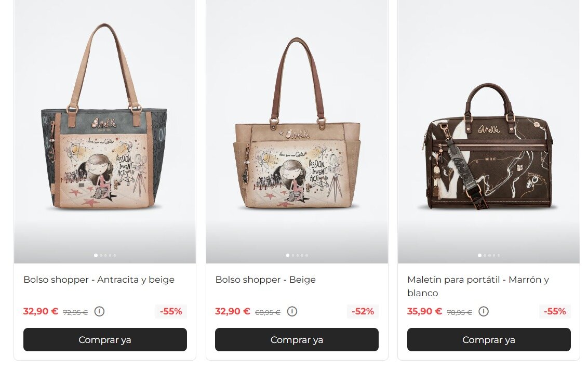Select second carousel dot under Beige shopper image
This screenshot has width=588, height=370.
pyautogui.click(x=293, y=256)
